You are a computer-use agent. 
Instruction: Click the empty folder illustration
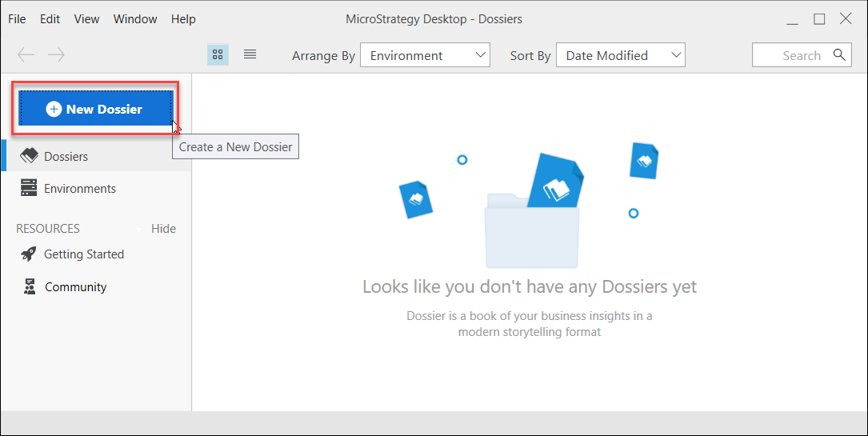(x=531, y=230)
